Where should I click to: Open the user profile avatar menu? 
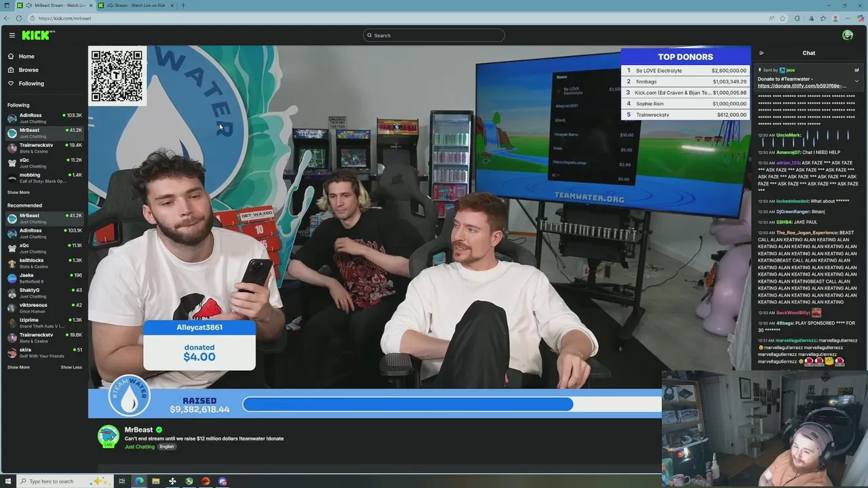(848, 35)
